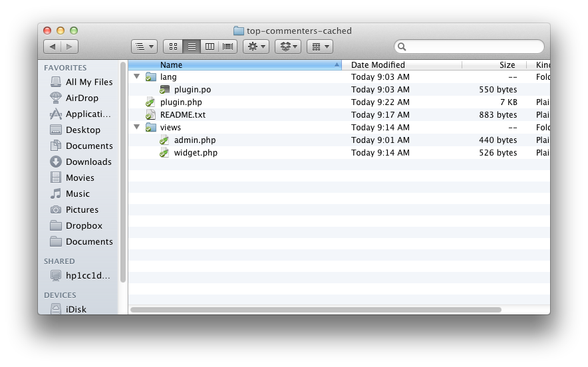Sort by the Name column header
588x367 pixels.
click(235, 65)
